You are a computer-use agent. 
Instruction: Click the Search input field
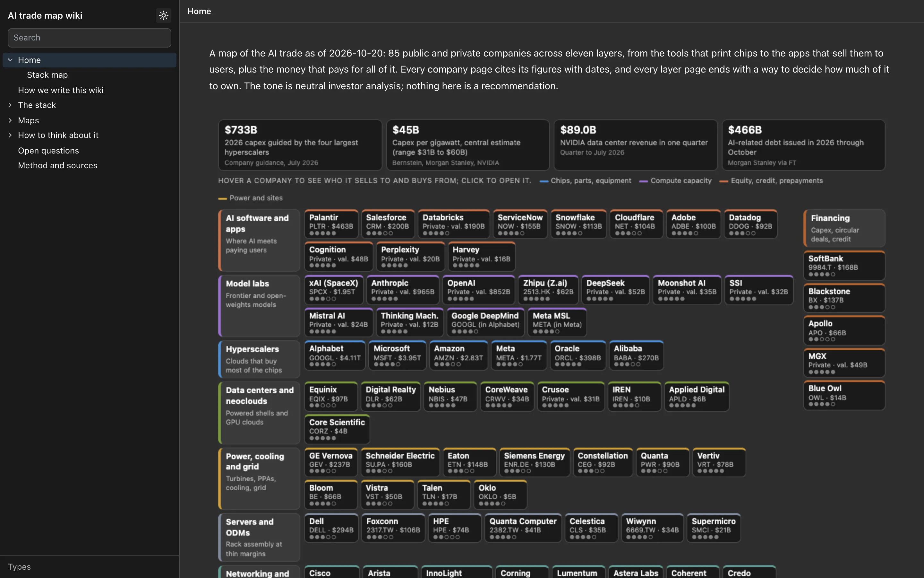coord(89,38)
